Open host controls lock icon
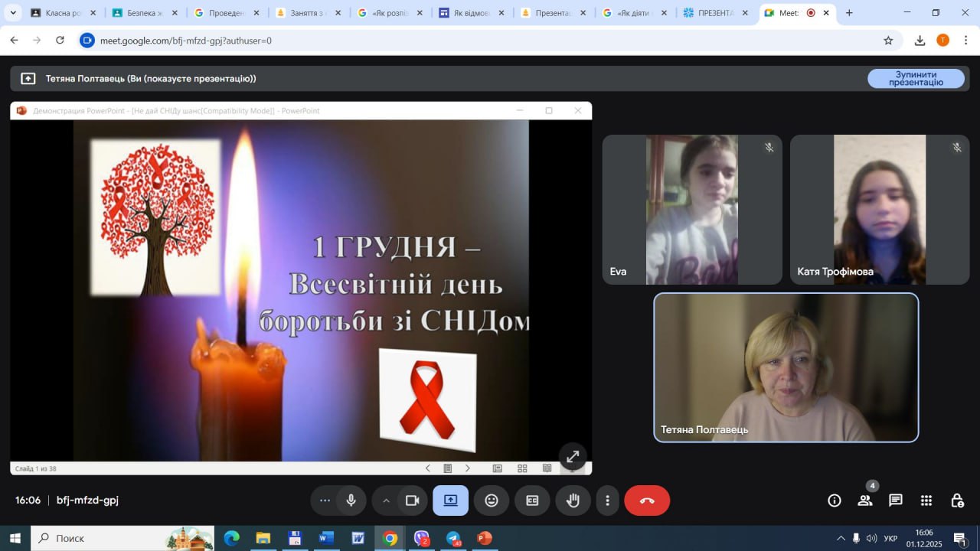 (x=957, y=500)
